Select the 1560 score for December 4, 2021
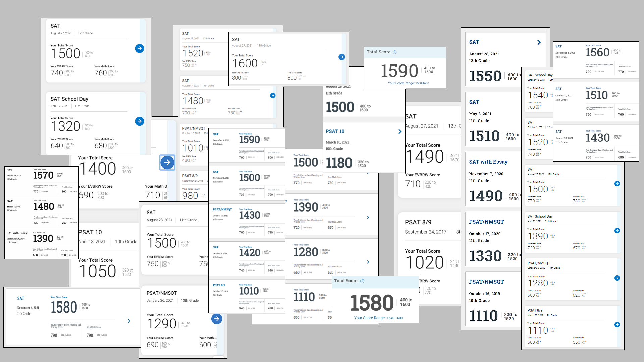The image size is (644, 362). point(597,53)
